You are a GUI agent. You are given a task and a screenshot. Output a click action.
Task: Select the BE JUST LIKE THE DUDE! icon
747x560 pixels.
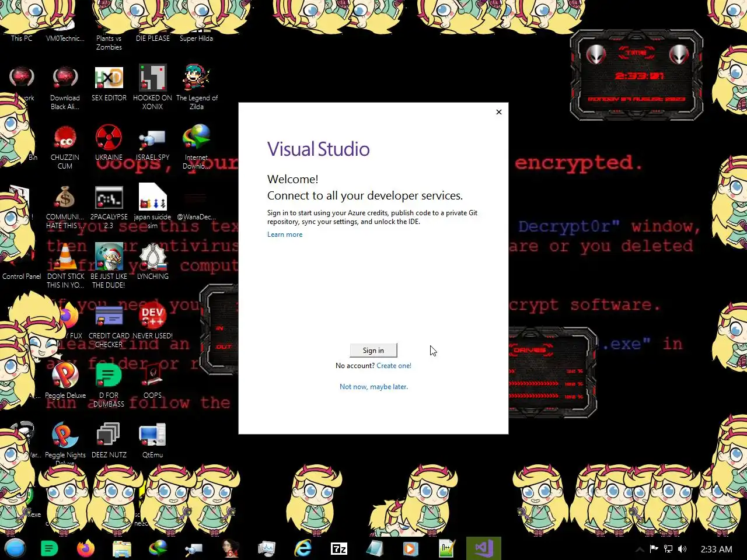(109, 267)
